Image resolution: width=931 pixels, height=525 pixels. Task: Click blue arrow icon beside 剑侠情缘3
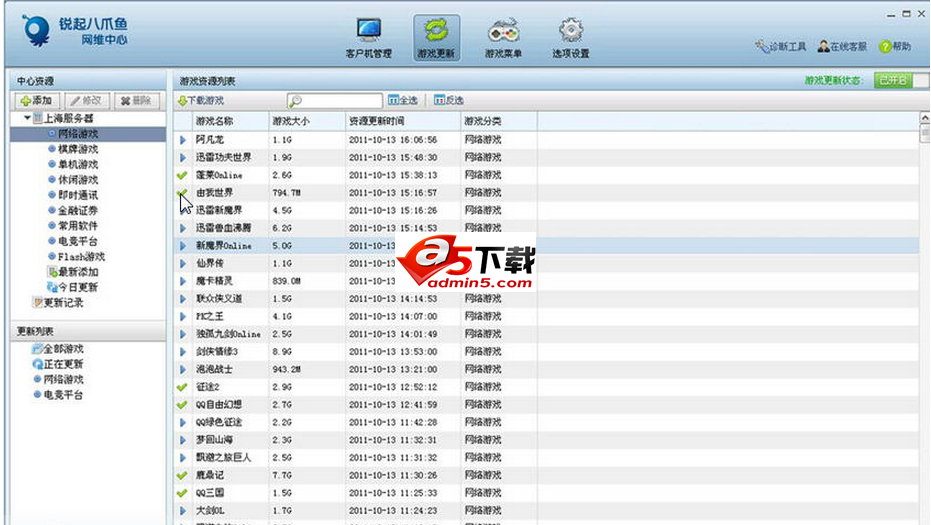click(x=183, y=352)
